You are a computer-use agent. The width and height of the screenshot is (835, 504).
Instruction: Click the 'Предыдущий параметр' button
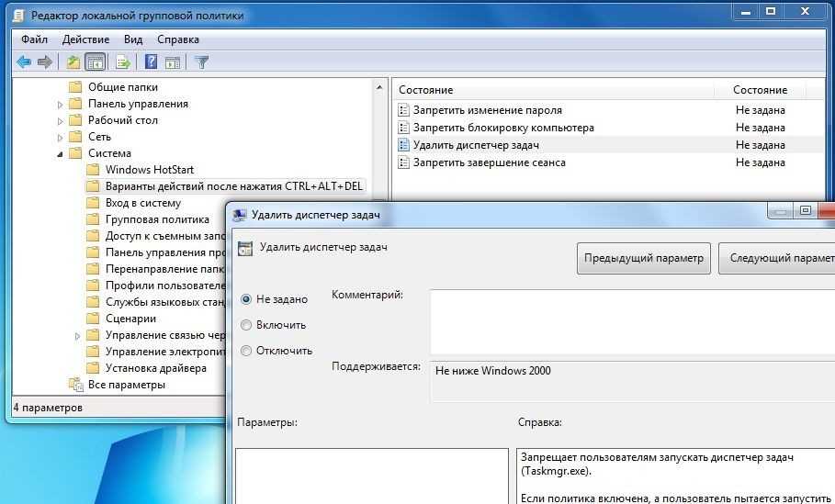click(644, 258)
